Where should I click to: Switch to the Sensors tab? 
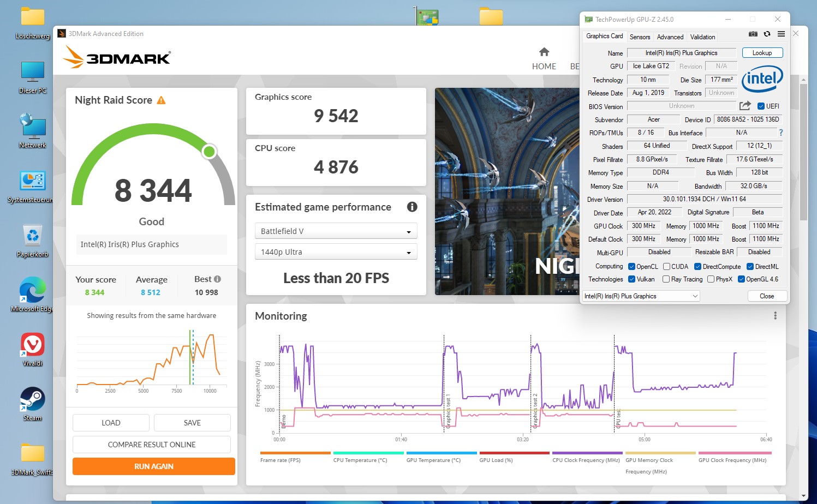[640, 37]
